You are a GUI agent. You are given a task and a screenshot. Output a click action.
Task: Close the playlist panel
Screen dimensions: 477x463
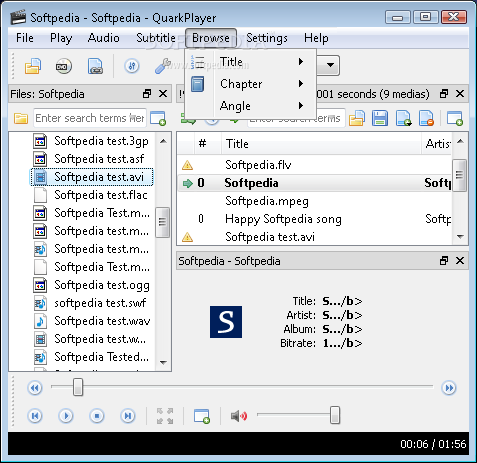pos(460,94)
